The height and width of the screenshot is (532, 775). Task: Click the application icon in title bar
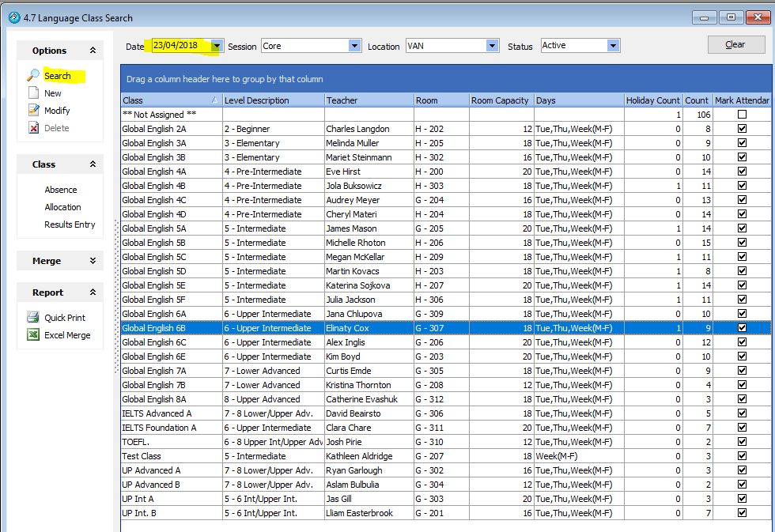click(13, 17)
